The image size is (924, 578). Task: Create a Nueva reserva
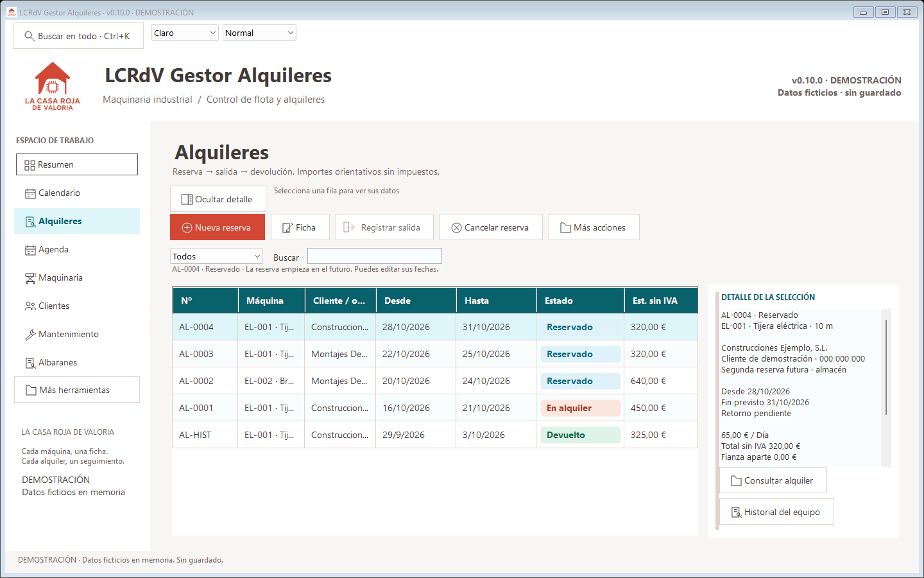click(218, 227)
